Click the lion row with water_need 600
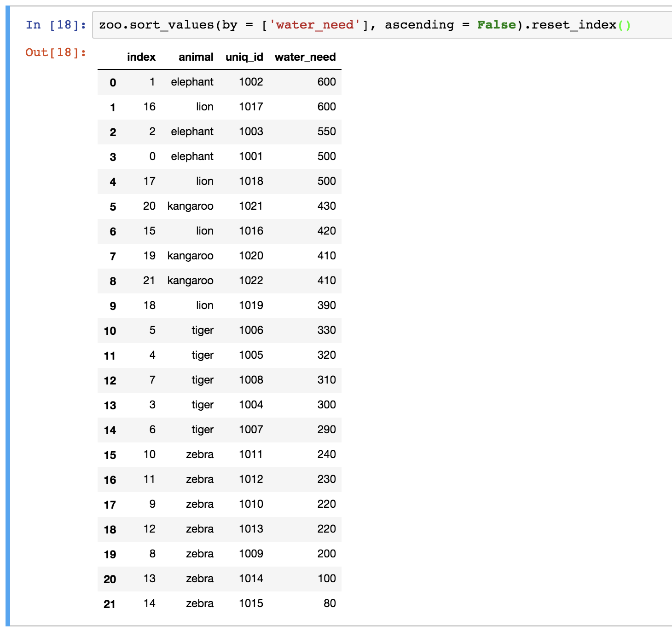The width and height of the screenshot is (672, 631). tap(206, 107)
